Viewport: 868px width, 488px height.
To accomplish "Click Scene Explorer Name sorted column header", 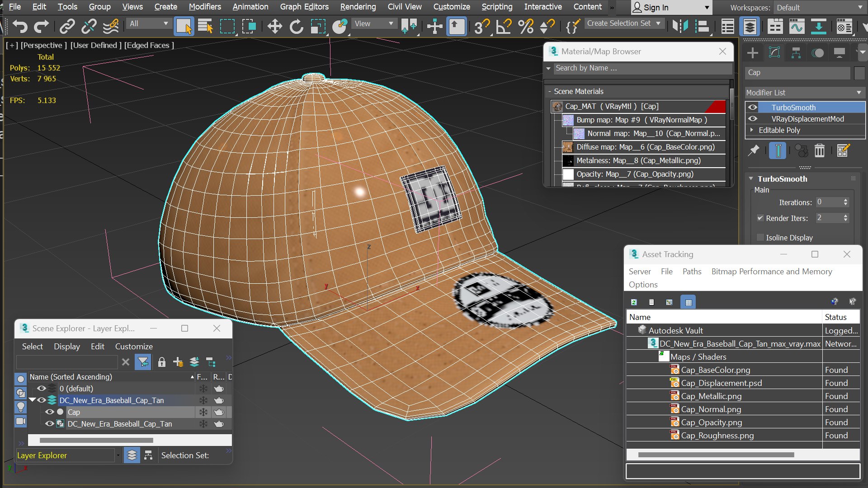I will [x=112, y=377].
